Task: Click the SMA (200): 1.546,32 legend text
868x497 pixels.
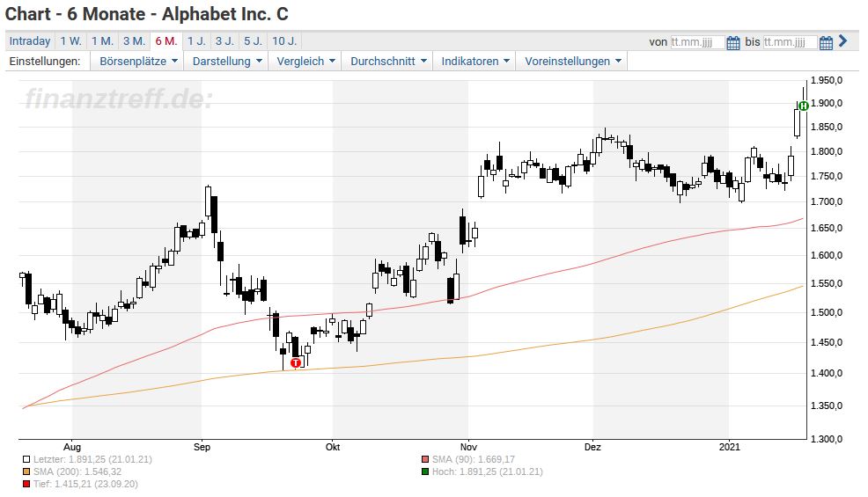Action: tap(77, 471)
